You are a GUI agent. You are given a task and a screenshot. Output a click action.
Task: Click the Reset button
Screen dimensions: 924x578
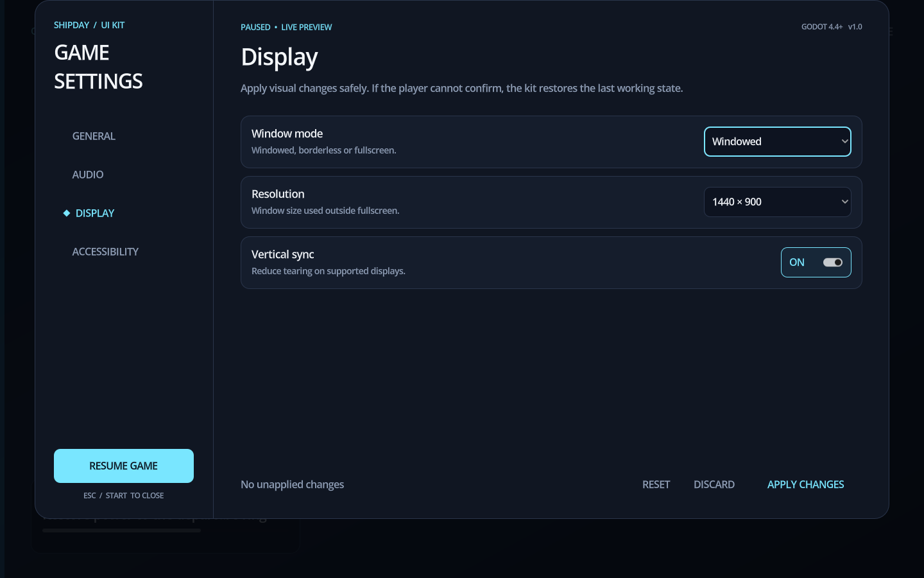[656, 485]
